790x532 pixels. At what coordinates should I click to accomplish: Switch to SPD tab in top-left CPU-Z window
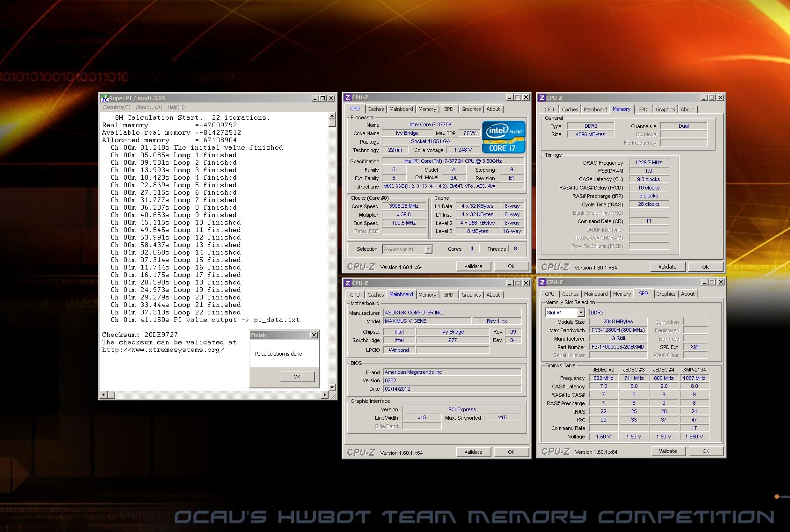449,109
